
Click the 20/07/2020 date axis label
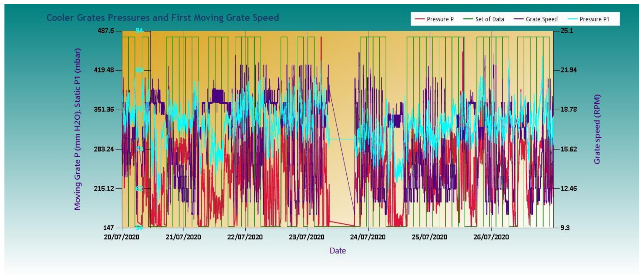click(121, 237)
